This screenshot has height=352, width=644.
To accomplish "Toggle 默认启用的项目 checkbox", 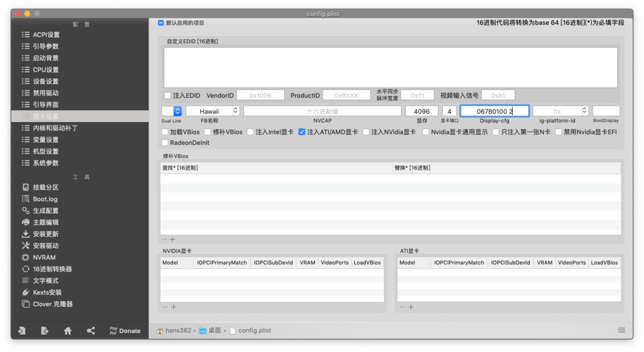I will click(161, 23).
